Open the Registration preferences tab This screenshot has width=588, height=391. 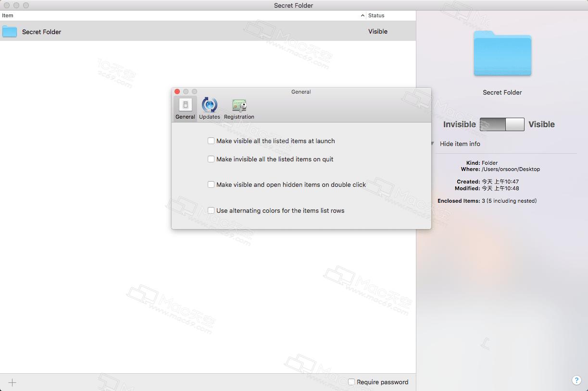click(239, 109)
